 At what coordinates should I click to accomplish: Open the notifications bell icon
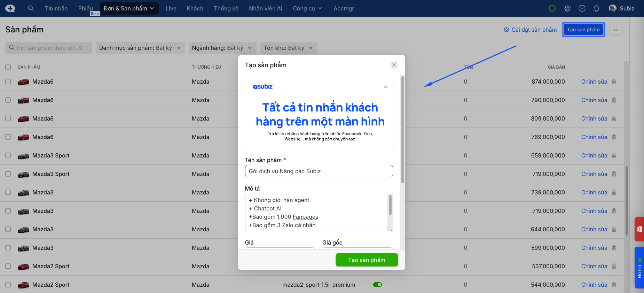coord(596,8)
